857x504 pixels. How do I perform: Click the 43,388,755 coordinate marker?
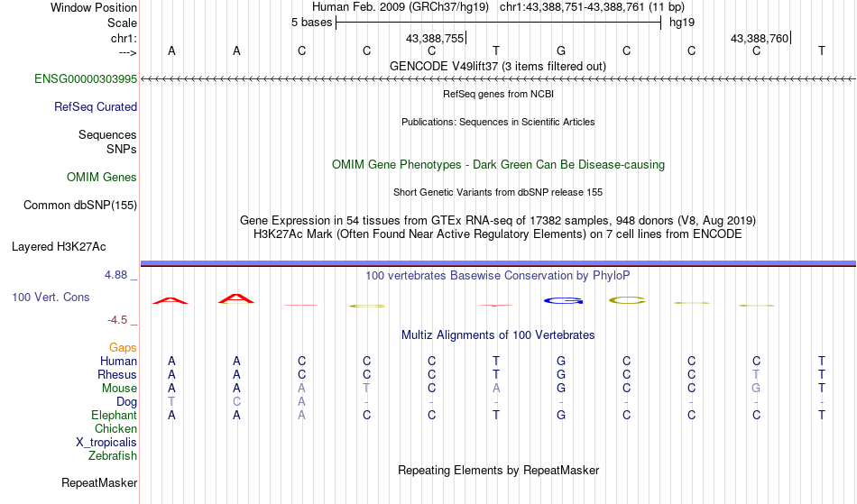coord(435,38)
